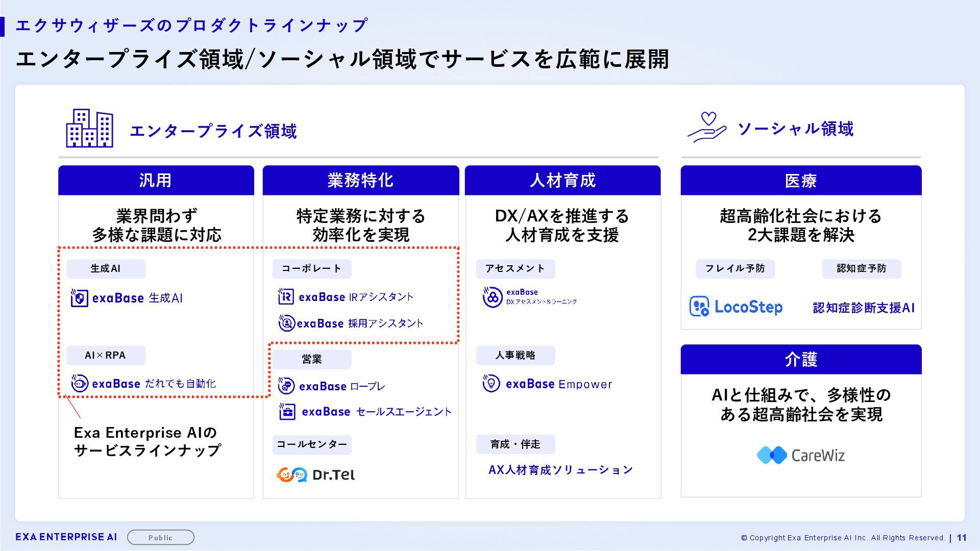
Task: Click the exaBase セールスエージェント briefcase icon
Action: (287, 411)
